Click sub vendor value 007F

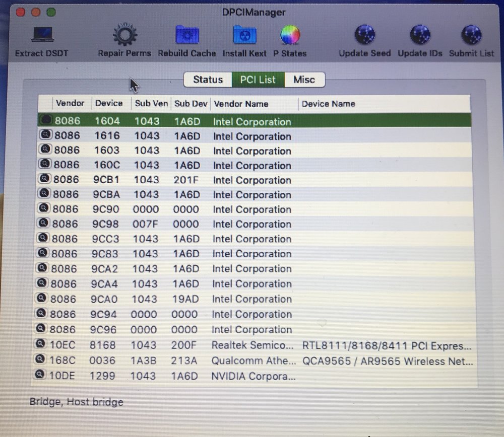point(145,224)
